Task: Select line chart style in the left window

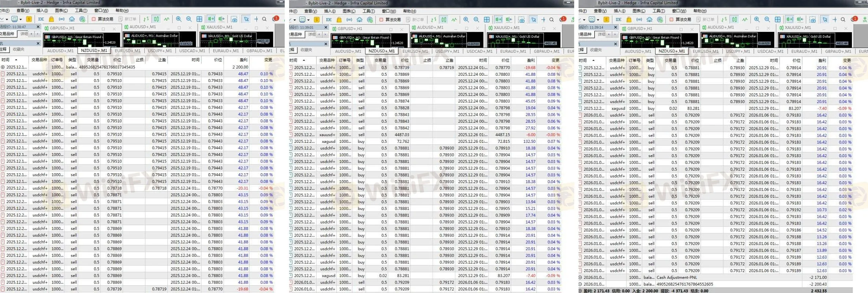Action: [x=167, y=19]
